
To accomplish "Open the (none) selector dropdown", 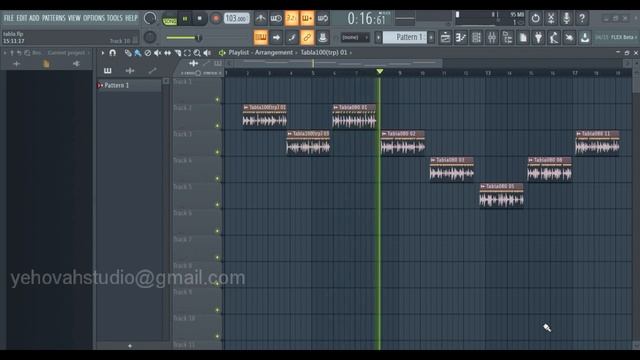I will click(x=355, y=38).
